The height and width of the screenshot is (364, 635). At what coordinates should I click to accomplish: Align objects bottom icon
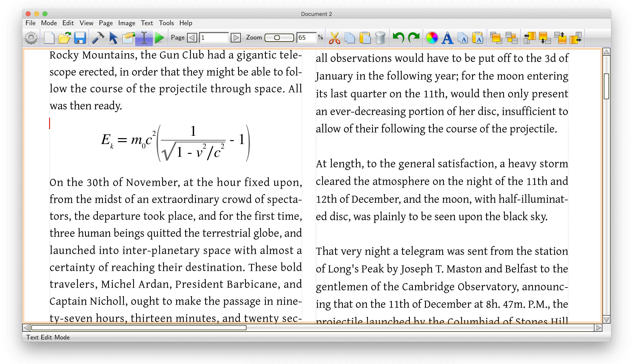(545, 38)
